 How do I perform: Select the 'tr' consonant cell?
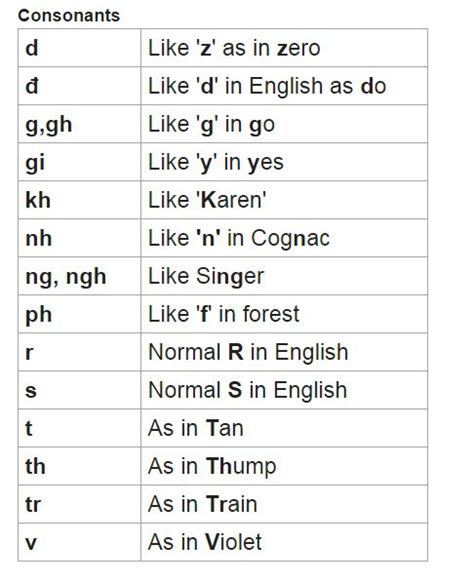(80, 504)
